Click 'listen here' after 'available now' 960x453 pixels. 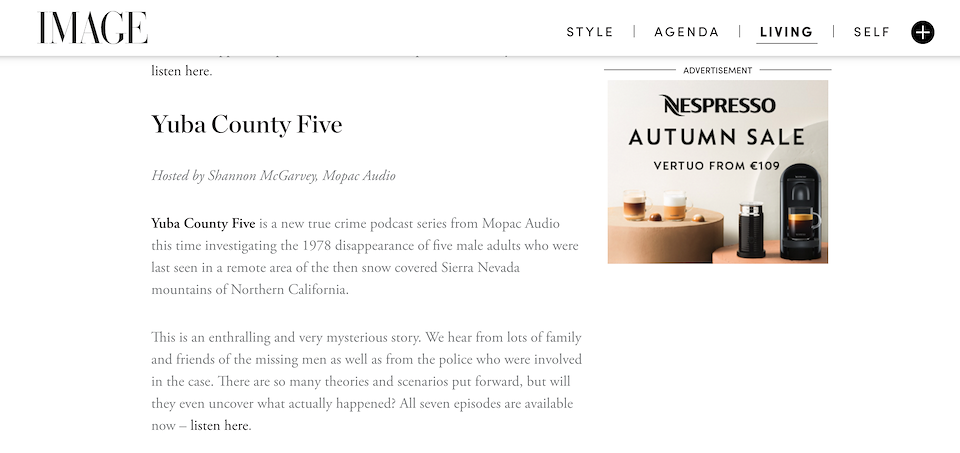point(219,426)
